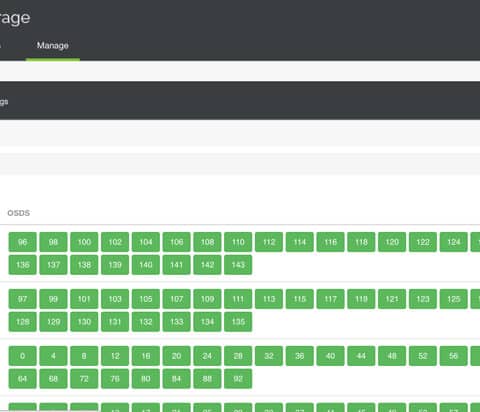480x412 pixels.
Task: Open OSD 134
Action: (207, 322)
